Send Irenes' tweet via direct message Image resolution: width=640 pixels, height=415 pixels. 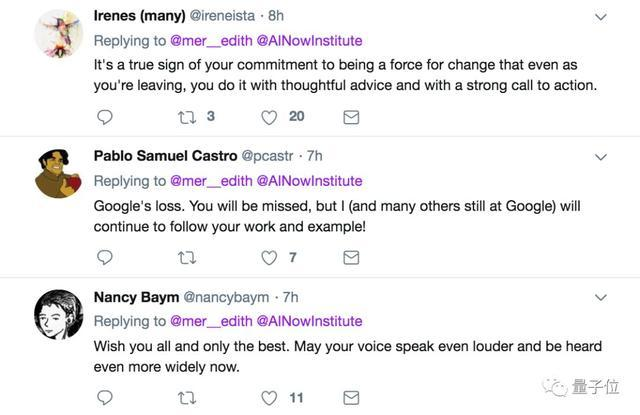pos(351,117)
